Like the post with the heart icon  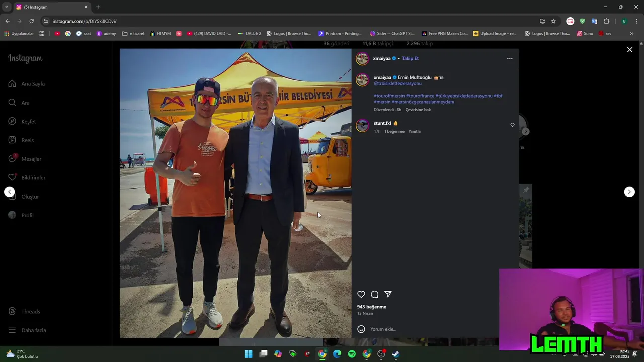click(x=361, y=294)
